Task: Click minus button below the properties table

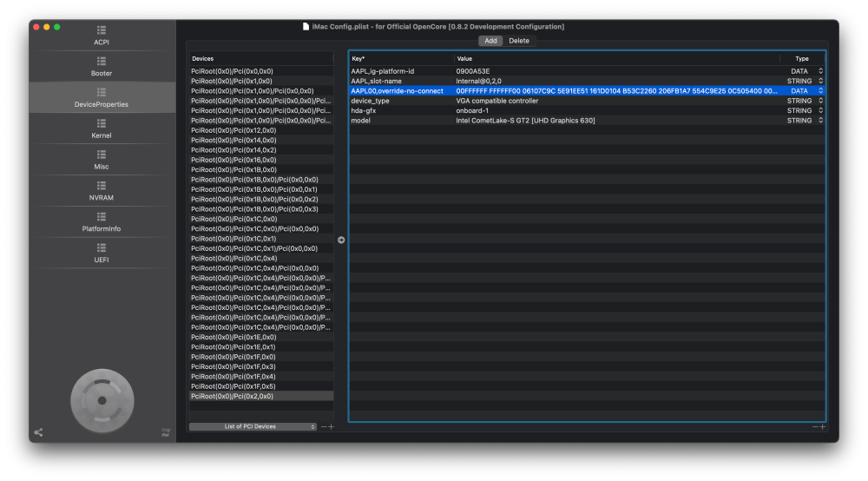Action: pos(815,427)
